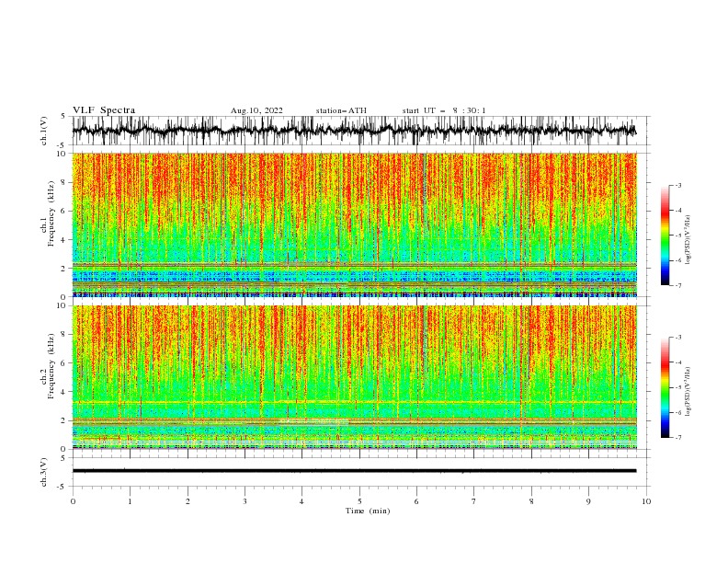Click the "-7" label on ch.2 color bar
The height and width of the screenshot is (563, 728).
677,437
